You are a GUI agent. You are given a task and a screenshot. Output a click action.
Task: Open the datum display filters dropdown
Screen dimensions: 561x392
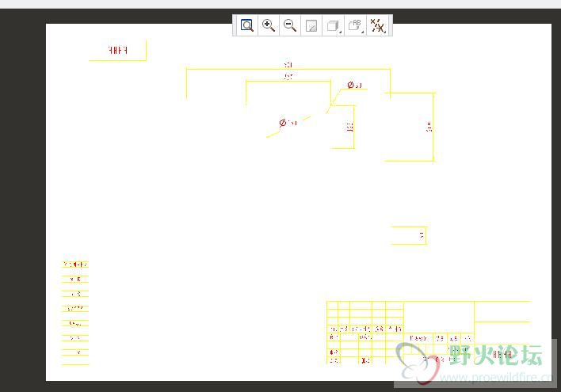(x=378, y=25)
